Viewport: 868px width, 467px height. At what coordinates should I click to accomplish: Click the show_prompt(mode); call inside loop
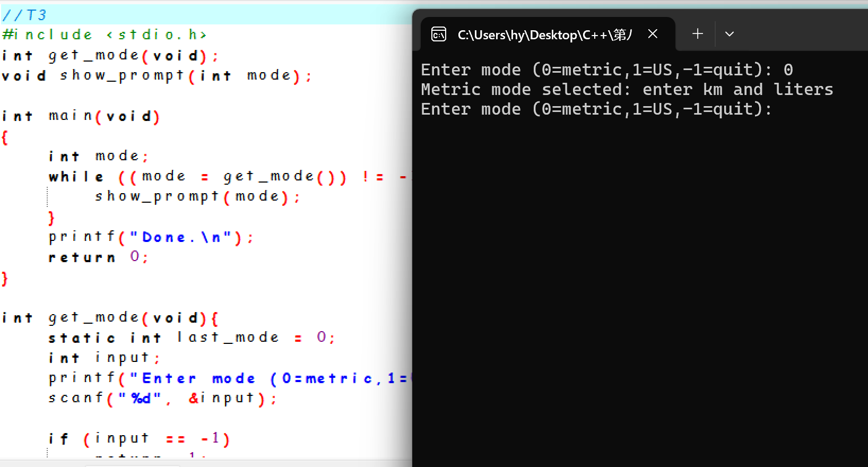(198, 196)
